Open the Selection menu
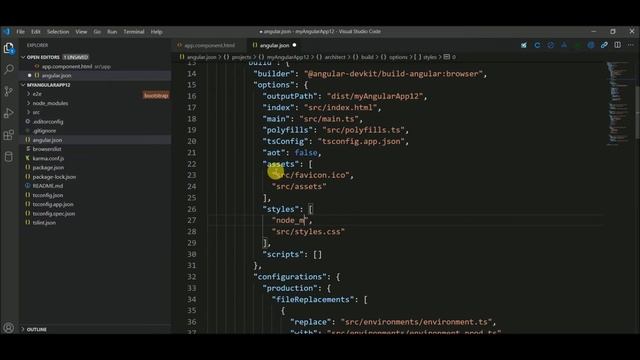 pos(58,31)
